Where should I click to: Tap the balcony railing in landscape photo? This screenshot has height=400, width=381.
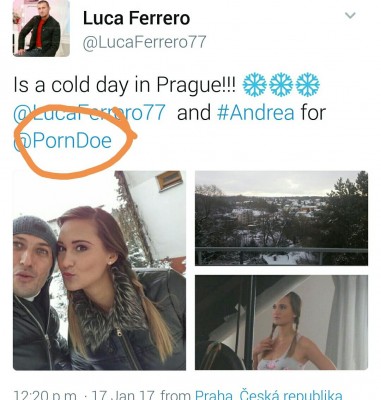click(281, 250)
